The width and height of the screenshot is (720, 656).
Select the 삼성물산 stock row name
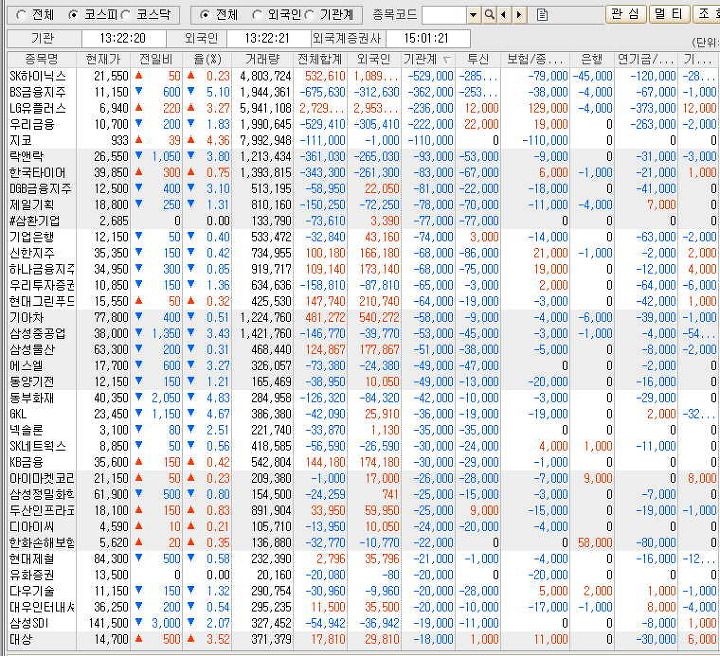32,349
